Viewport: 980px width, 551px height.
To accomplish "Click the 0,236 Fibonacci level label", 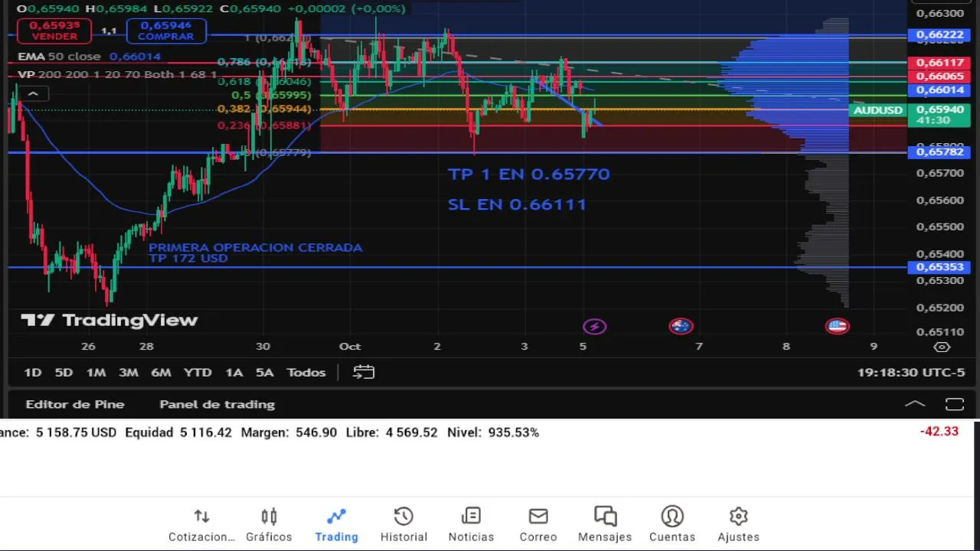I will (263, 126).
